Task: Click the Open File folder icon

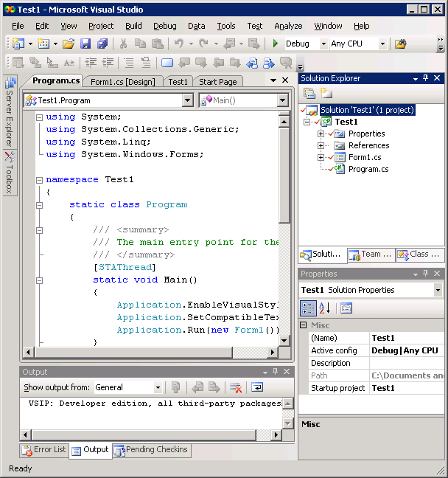Action: (x=68, y=44)
